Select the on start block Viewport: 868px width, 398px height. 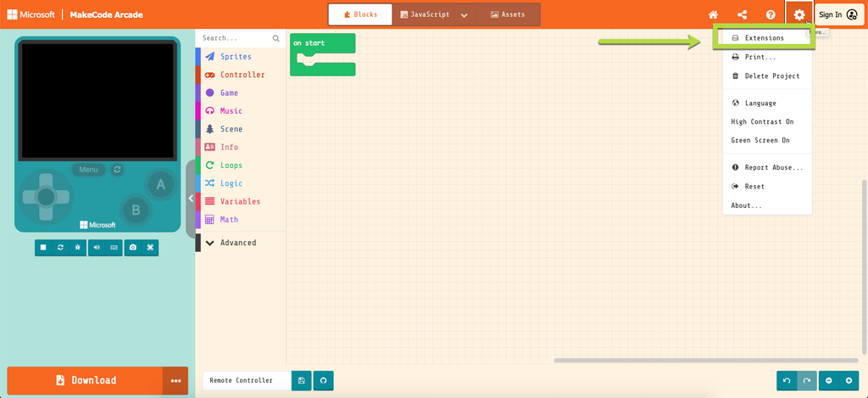323,43
